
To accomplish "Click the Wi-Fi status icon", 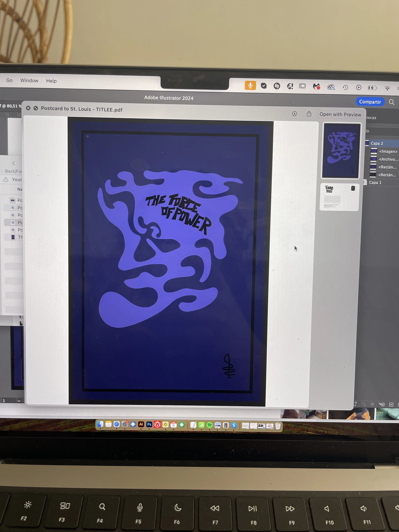I will tap(387, 88).
